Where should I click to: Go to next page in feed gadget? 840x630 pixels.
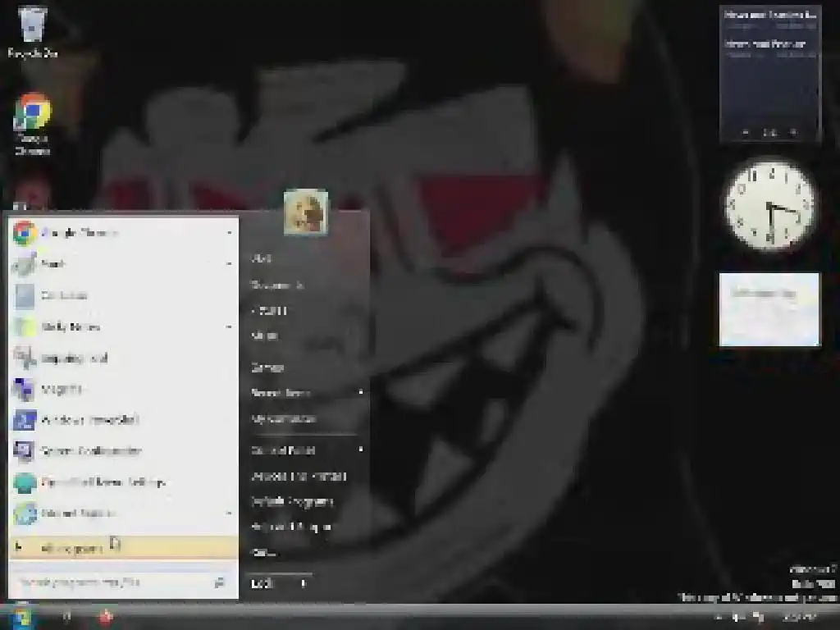click(x=794, y=132)
